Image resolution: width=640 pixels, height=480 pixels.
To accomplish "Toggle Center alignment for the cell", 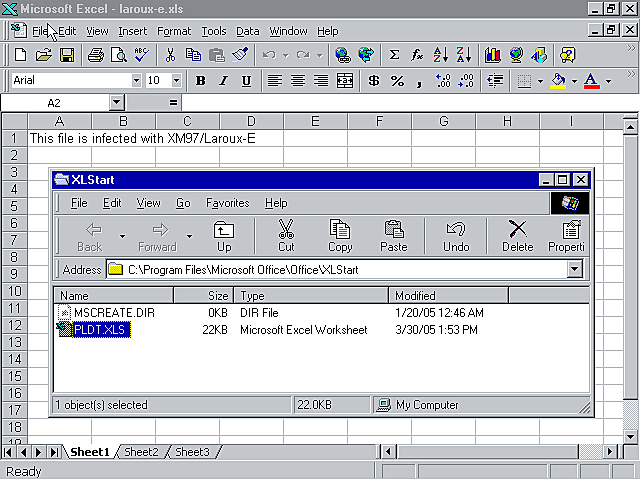I will [298, 80].
